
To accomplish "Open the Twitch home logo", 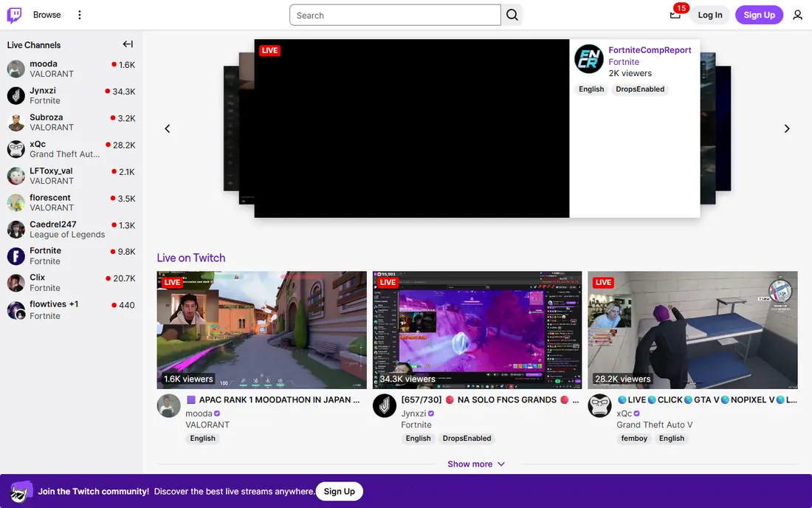I will tap(14, 15).
